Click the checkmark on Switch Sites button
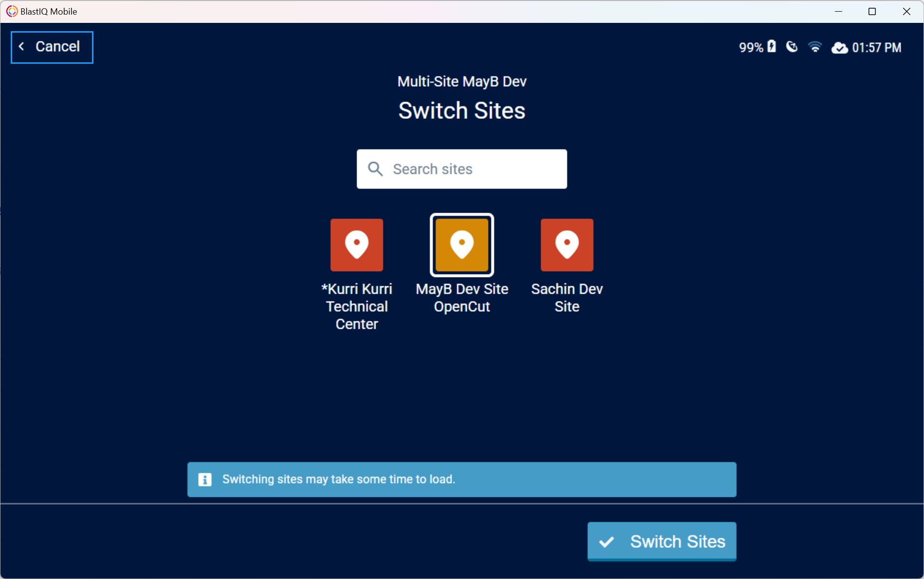The image size is (924, 579). [607, 542]
